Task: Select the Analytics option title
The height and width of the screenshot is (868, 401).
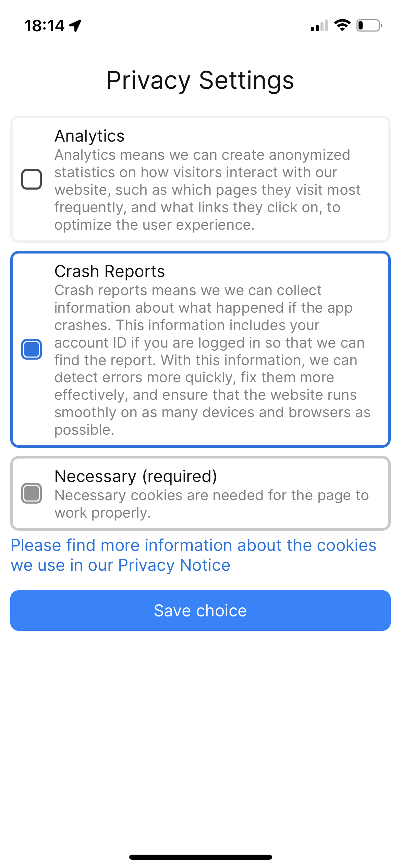Action: 89,136
